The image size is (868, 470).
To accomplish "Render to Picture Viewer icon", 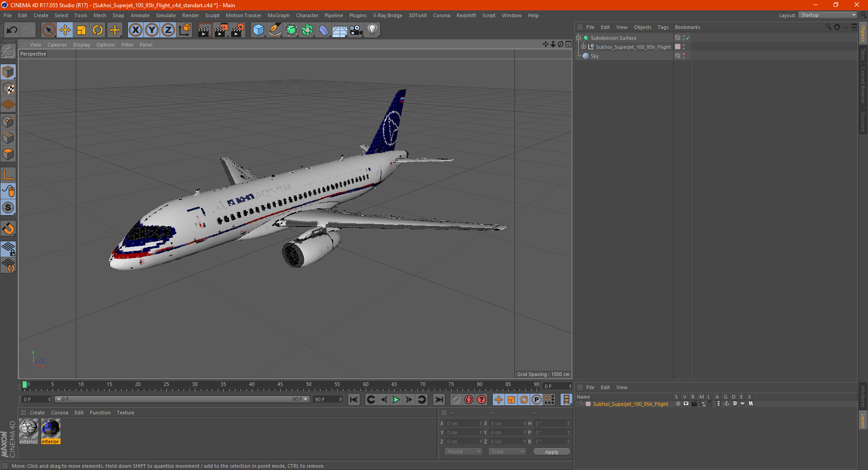I will click(x=221, y=30).
